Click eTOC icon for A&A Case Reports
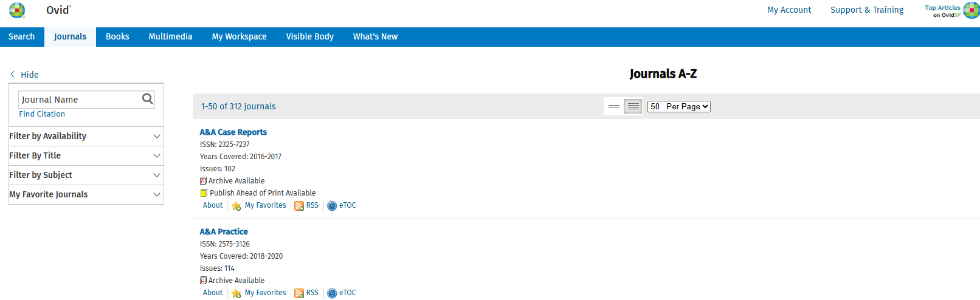This screenshot has height=300, width=980. (332, 206)
